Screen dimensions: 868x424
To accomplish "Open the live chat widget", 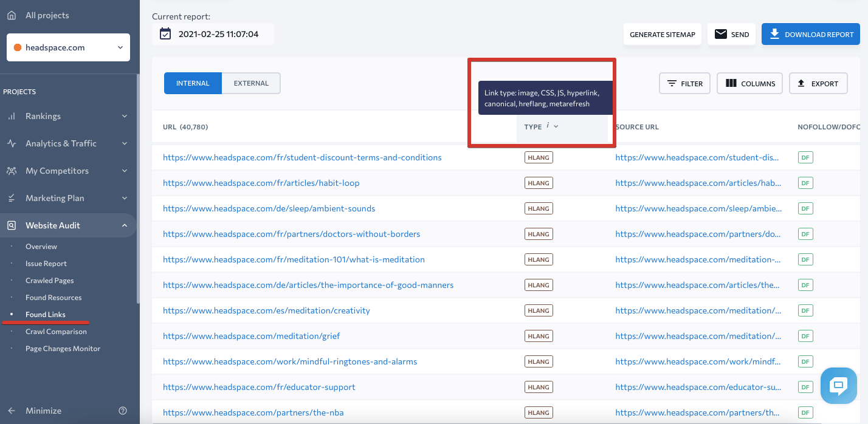I will click(838, 386).
